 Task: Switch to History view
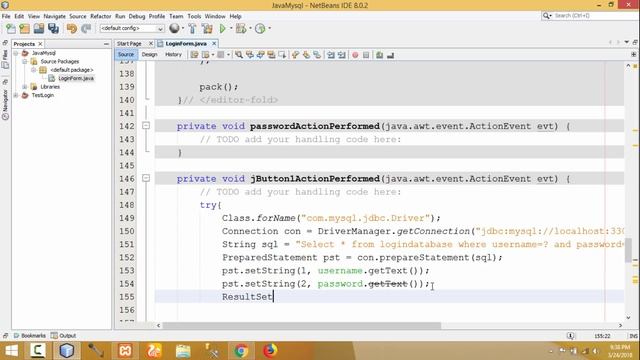click(173, 54)
